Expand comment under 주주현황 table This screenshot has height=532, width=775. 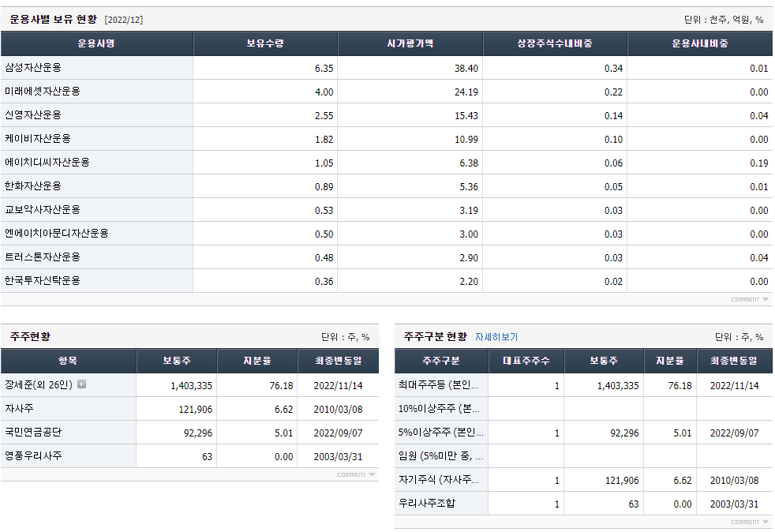pyautogui.click(x=356, y=474)
